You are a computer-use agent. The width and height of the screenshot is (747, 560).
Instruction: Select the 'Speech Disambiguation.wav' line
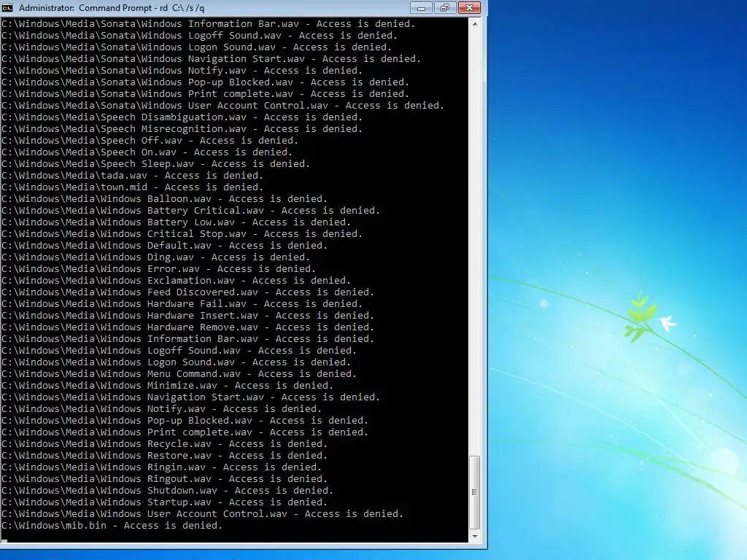click(182, 117)
